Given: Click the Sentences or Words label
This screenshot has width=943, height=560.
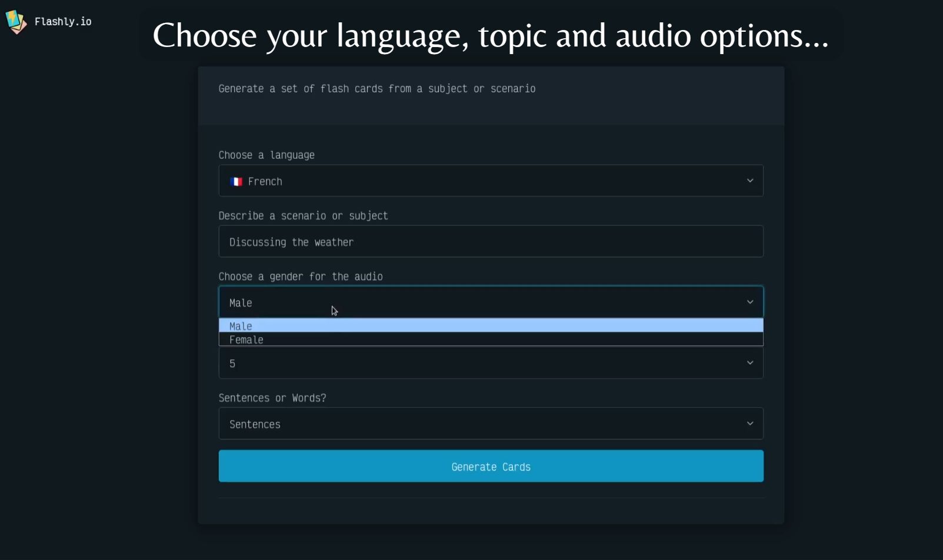Looking at the screenshot, I should 272,398.
